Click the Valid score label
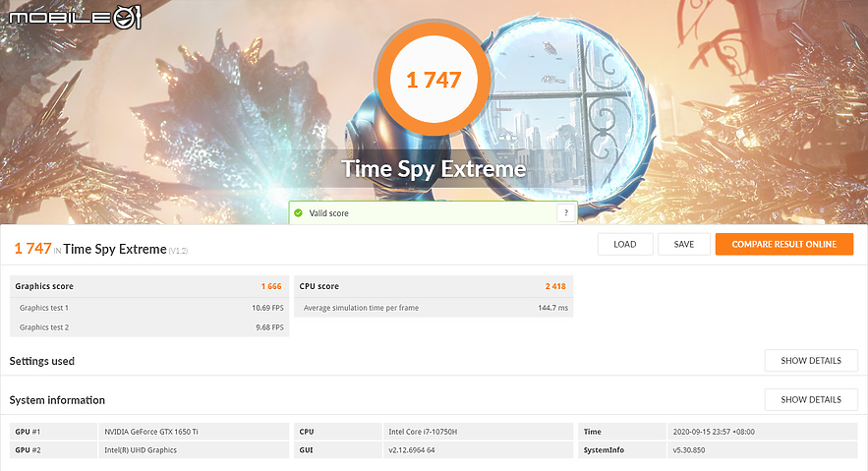Image resolution: width=868 pixels, height=471 pixels. [329, 213]
